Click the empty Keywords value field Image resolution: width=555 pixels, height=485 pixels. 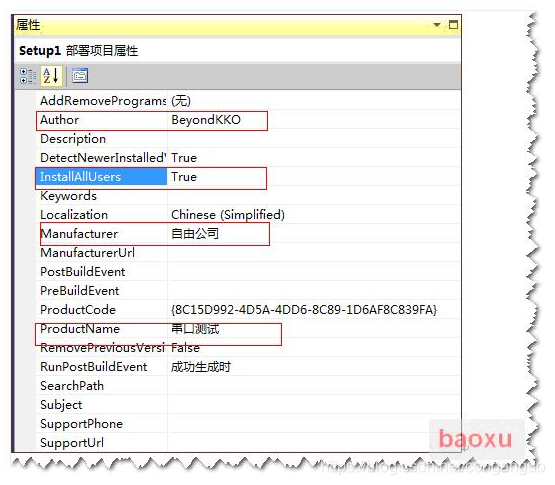point(314,196)
